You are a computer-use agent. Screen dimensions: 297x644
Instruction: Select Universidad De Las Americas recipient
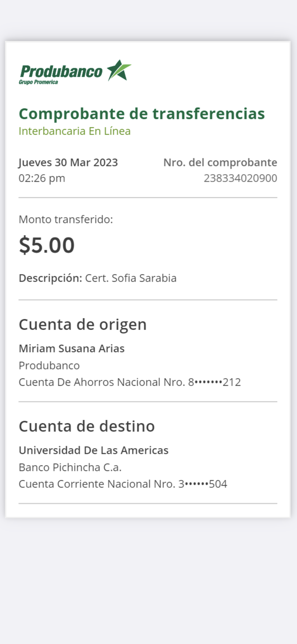click(93, 450)
